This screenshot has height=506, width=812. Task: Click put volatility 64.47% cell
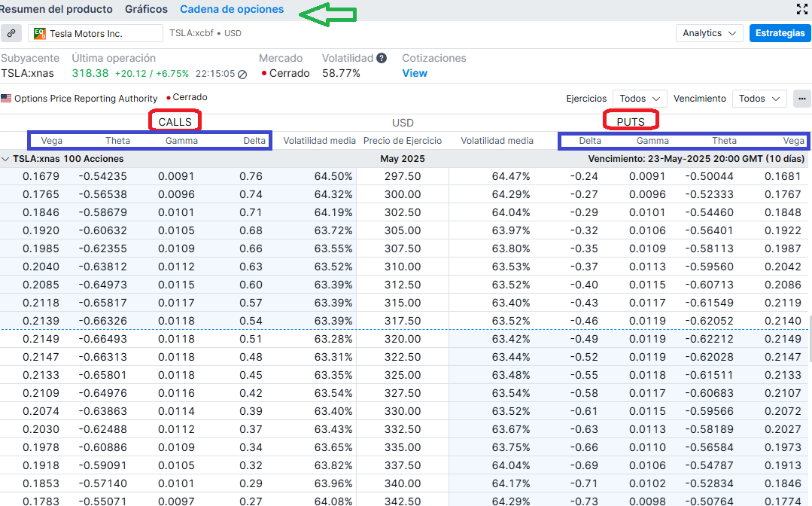tap(511, 177)
